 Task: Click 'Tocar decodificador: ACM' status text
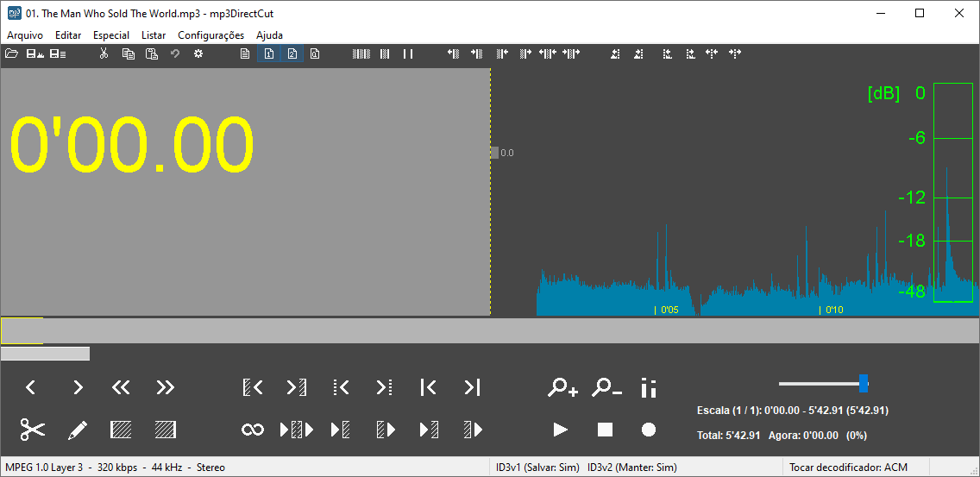pos(848,467)
